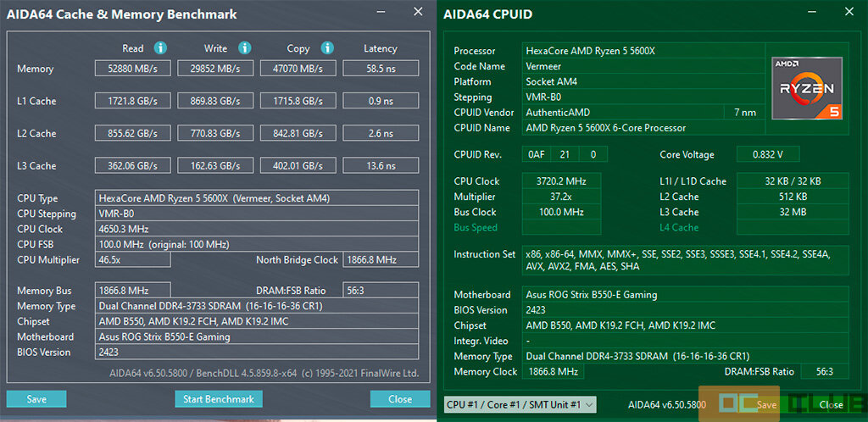Click the CPU FSB value field

point(257,244)
